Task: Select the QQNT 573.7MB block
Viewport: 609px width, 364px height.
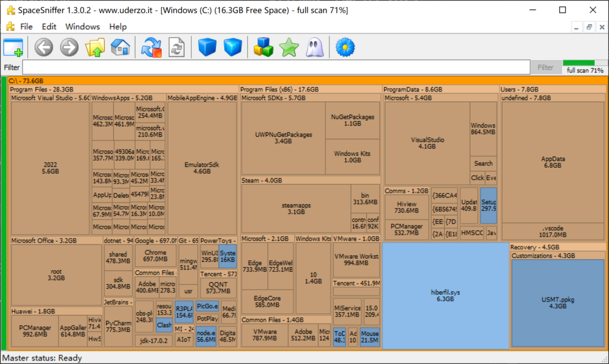Action: point(218,288)
